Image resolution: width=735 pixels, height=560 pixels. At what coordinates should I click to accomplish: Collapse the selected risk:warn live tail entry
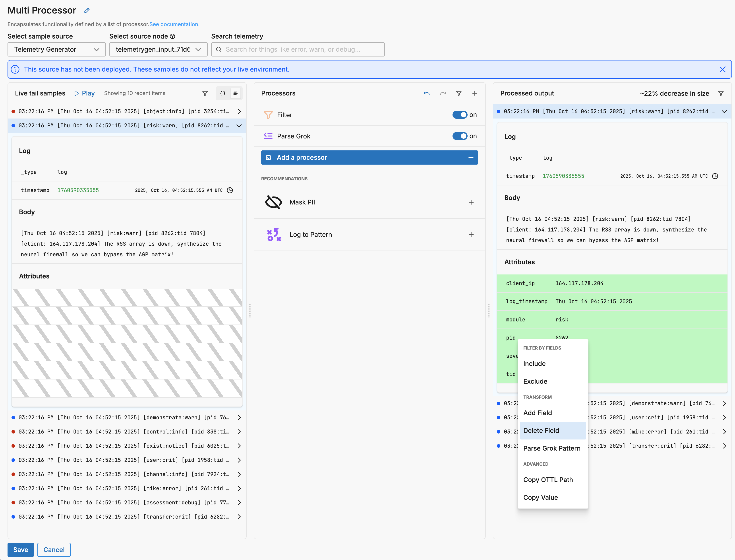coord(239,126)
